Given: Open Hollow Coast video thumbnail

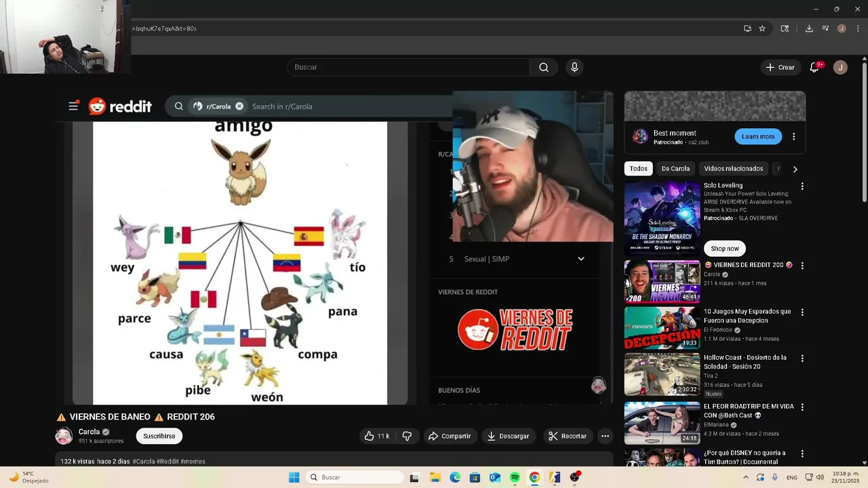Looking at the screenshot, I should coord(662,374).
